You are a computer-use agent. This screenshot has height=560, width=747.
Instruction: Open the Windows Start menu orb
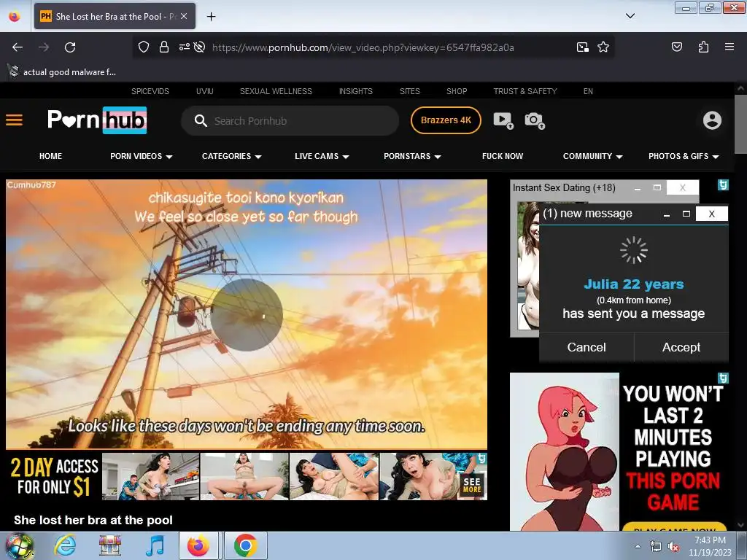click(x=18, y=545)
